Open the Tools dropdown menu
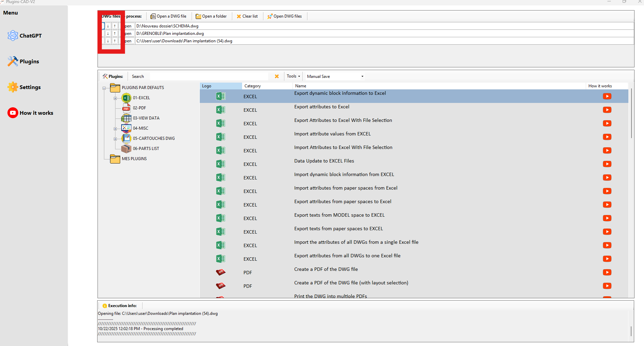 (293, 77)
